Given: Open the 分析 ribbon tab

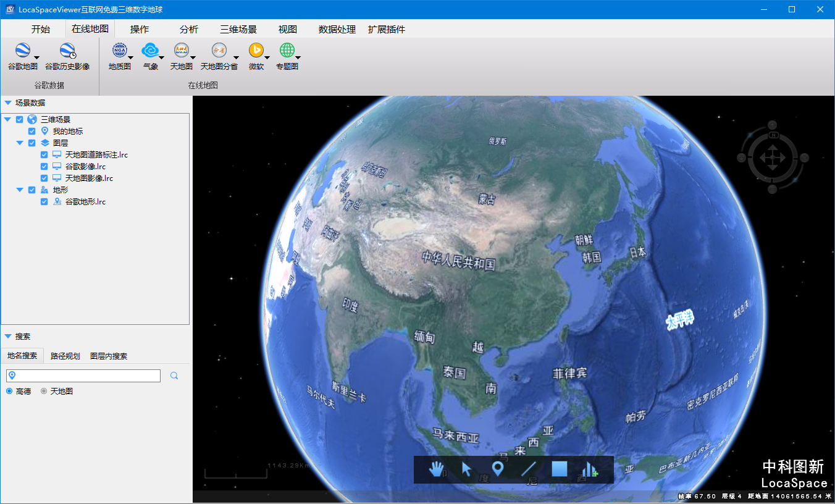Looking at the screenshot, I should pyautogui.click(x=189, y=29).
